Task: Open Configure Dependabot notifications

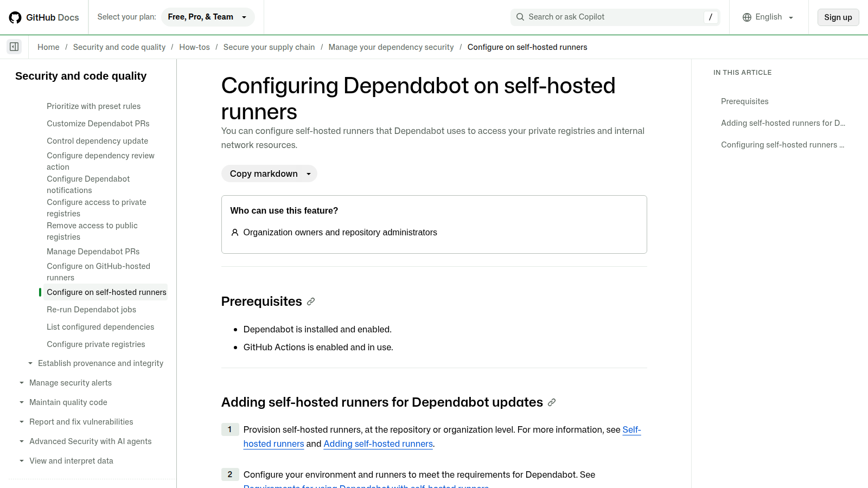Action: [x=88, y=184]
